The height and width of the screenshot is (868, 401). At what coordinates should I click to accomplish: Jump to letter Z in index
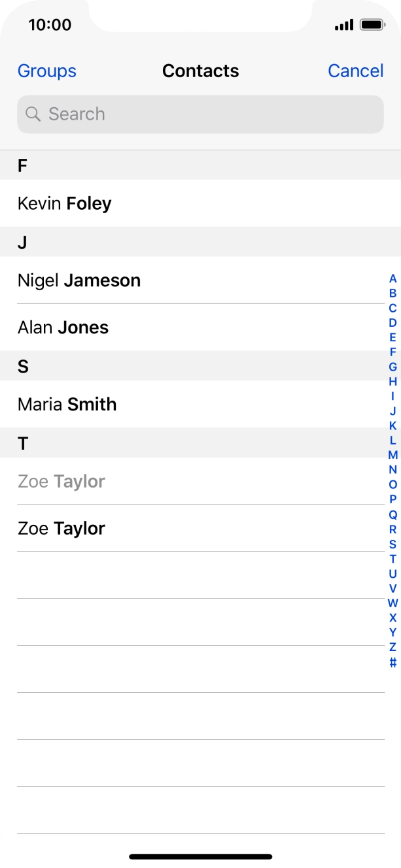pyautogui.click(x=392, y=647)
